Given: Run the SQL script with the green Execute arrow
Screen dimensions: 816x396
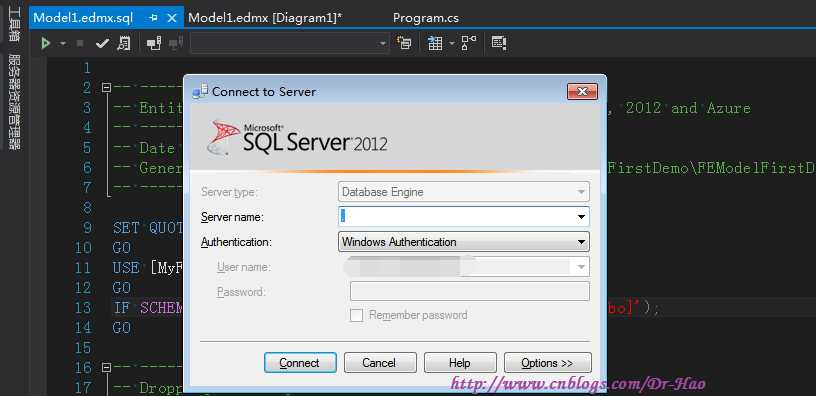Looking at the screenshot, I should click(x=46, y=44).
